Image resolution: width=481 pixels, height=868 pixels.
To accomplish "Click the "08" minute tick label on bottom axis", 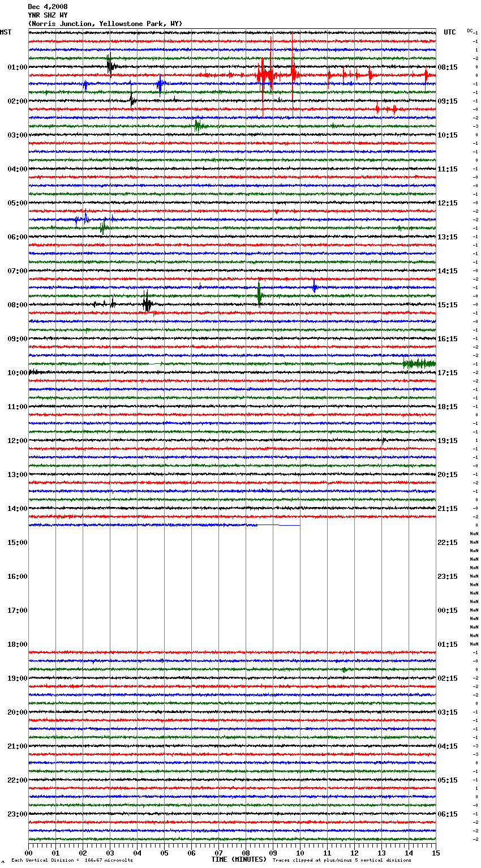I will point(246,853).
